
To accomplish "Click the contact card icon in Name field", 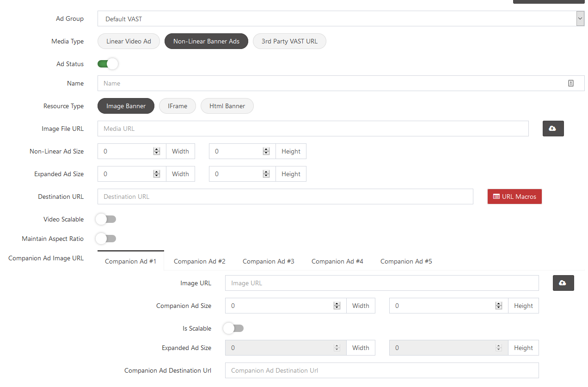I will [x=571, y=83].
